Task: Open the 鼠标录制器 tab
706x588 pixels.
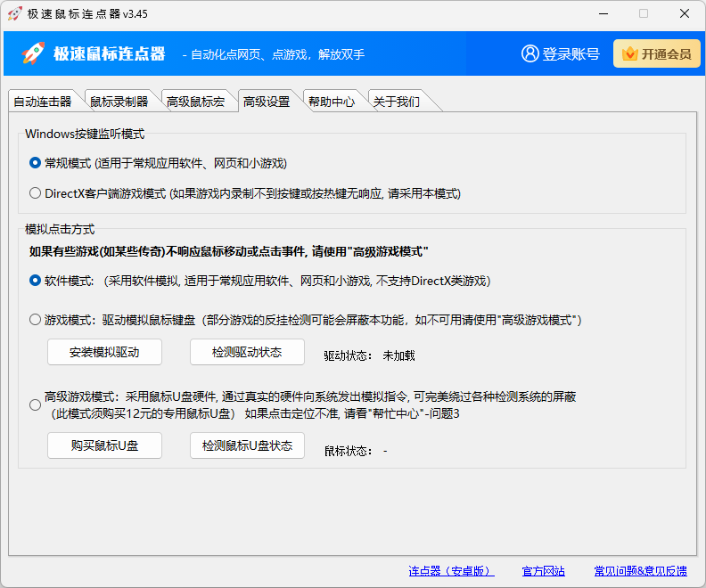Action: coord(119,102)
